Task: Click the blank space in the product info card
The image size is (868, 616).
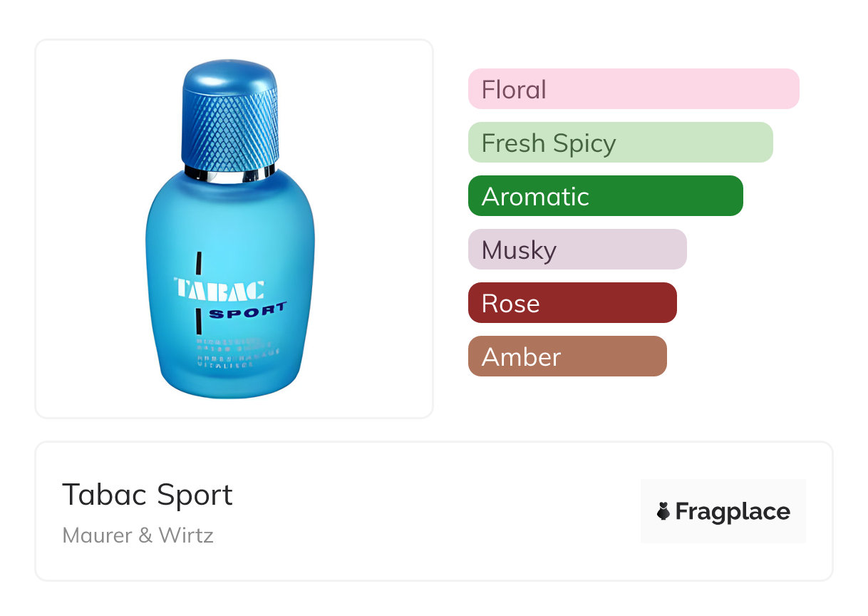Action: tap(428, 511)
